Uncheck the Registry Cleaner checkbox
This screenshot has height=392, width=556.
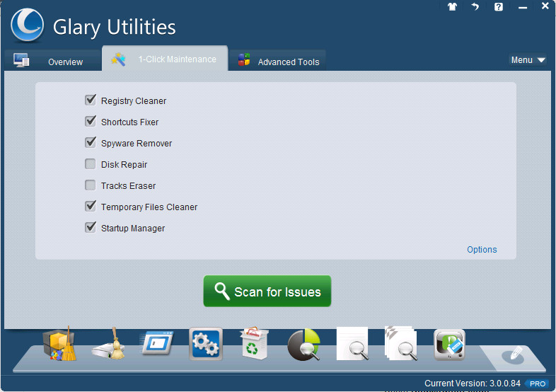click(91, 100)
